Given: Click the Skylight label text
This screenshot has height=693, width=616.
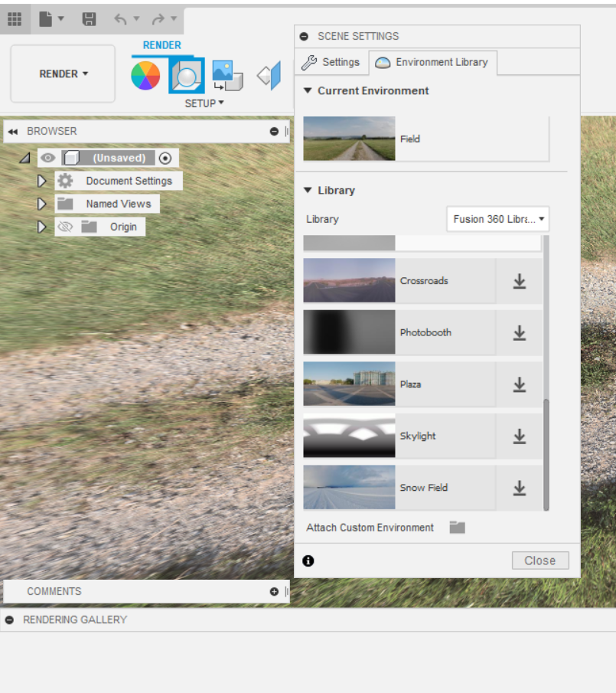Looking at the screenshot, I should tap(418, 436).
